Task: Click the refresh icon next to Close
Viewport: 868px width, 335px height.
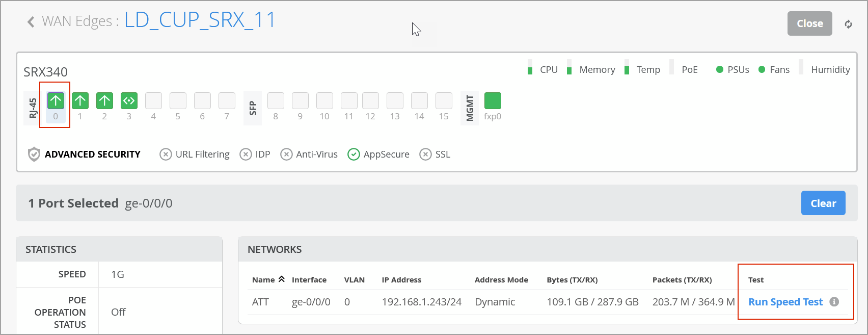Action: coord(848,24)
